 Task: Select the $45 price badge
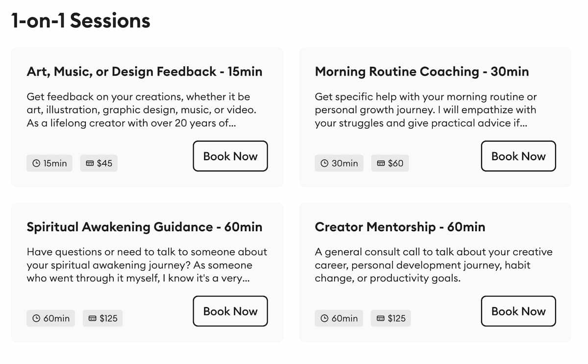tap(99, 164)
